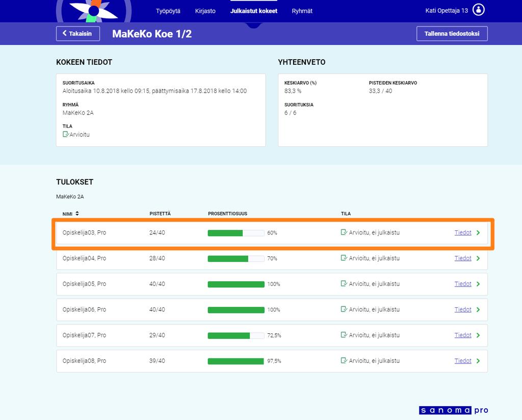Screen dimensions: 522x420
Task: Expand Opiskelija05 row with green chevron
Action: pos(478,284)
